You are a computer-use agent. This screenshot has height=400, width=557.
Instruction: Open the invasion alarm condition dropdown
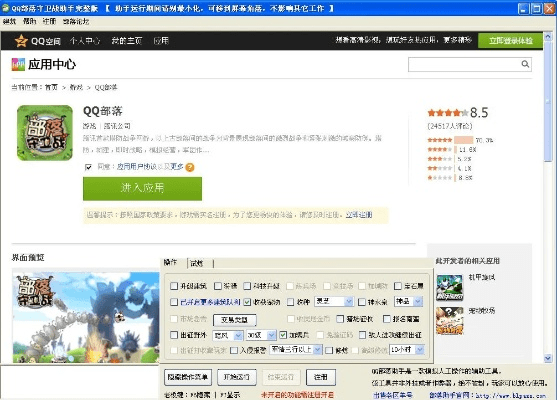coord(296,350)
